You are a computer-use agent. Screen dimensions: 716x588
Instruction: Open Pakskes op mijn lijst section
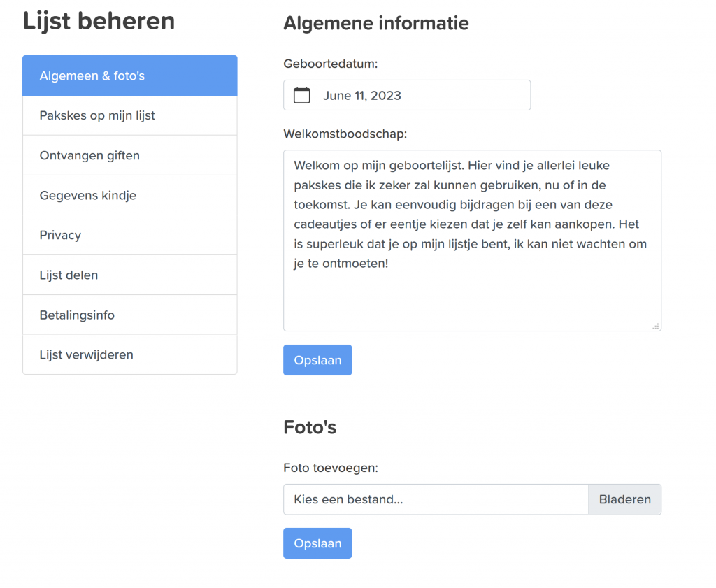(x=129, y=115)
